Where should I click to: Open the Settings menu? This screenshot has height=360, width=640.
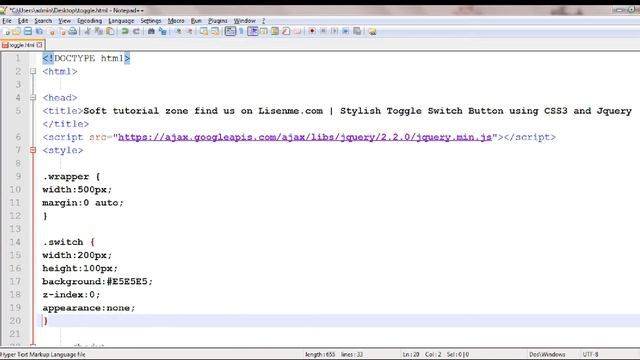point(151,21)
